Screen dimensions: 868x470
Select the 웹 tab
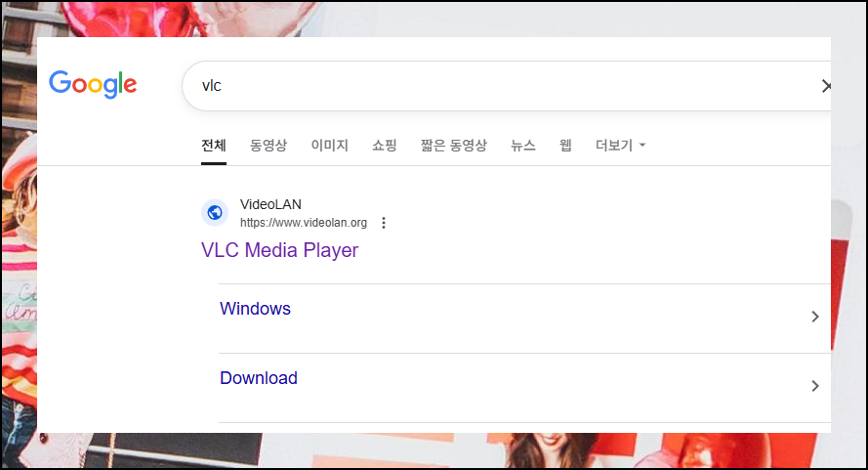565,146
